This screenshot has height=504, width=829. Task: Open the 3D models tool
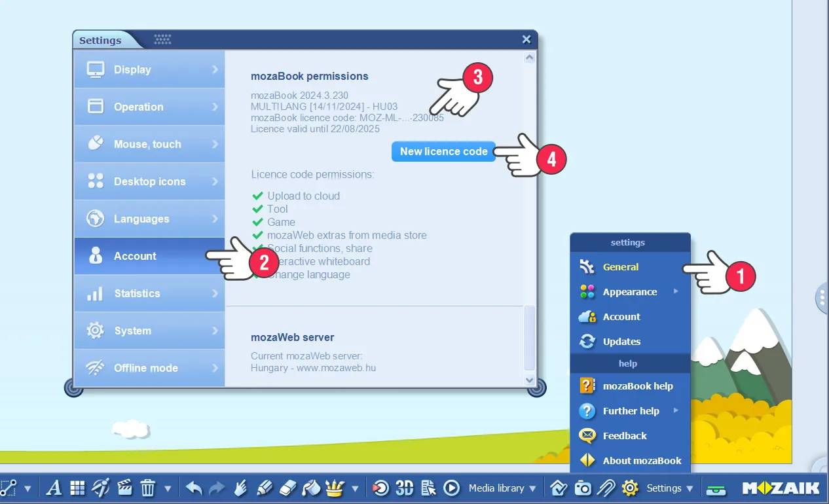[405, 488]
